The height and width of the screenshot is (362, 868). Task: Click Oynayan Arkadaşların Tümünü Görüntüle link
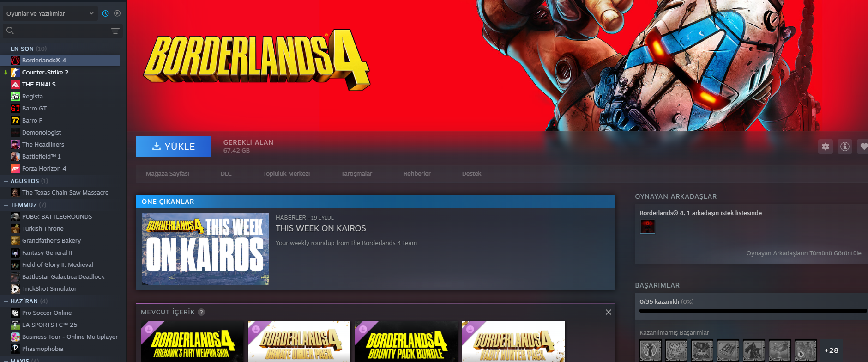click(804, 253)
